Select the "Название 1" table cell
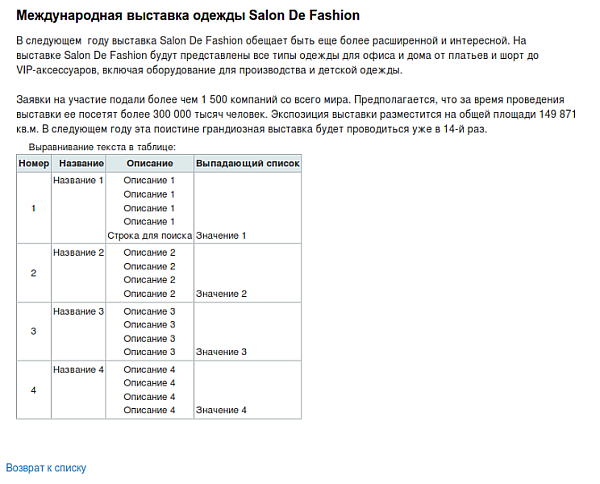Image resolution: width=600 pixels, height=484 pixels. point(78,181)
